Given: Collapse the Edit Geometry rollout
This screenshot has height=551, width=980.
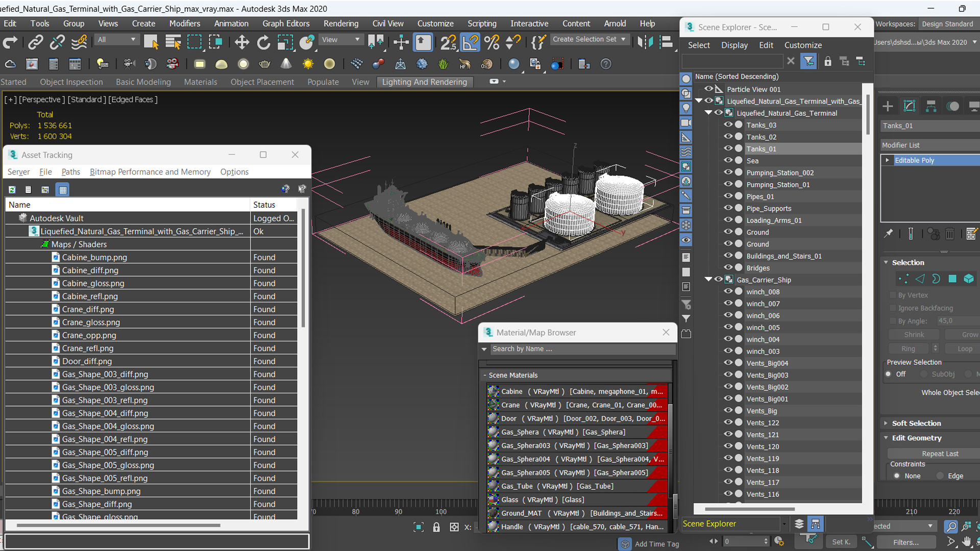Looking at the screenshot, I should coord(886,438).
